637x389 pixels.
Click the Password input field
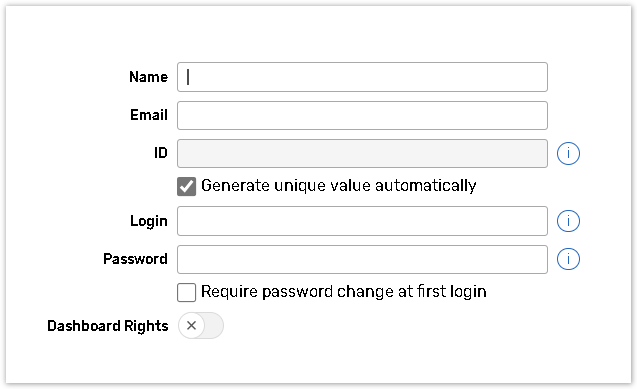click(362, 259)
